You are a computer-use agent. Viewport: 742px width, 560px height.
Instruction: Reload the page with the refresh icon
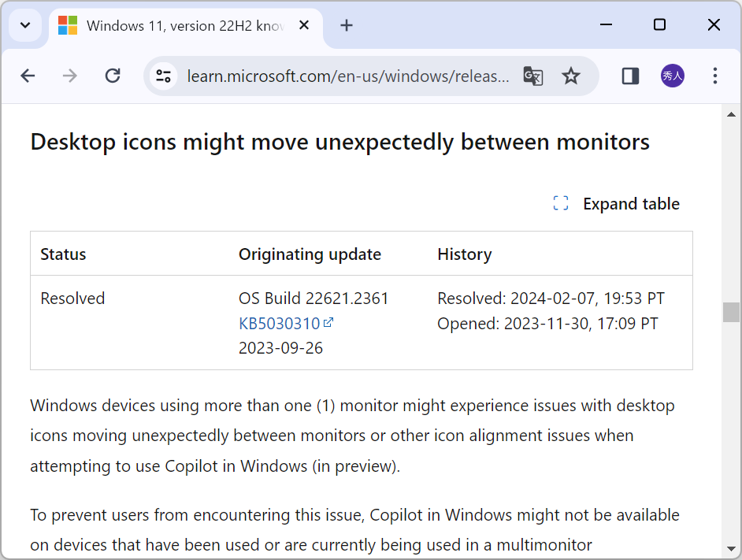(113, 76)
